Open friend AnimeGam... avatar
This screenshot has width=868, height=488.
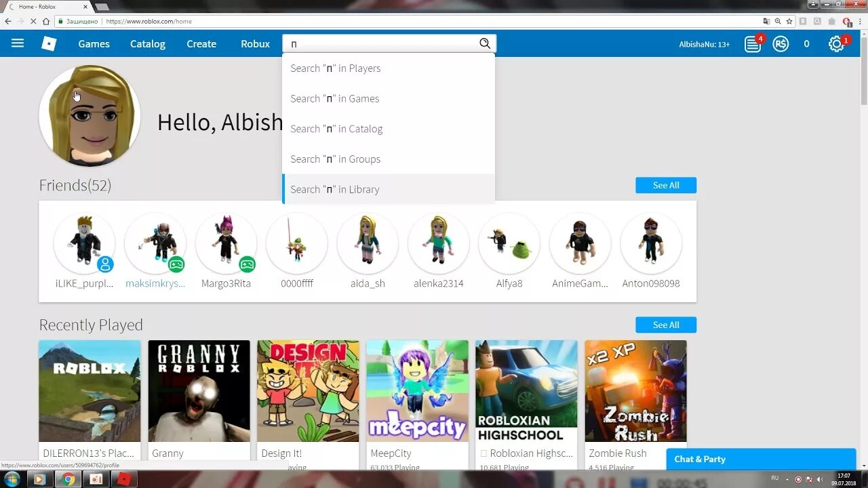580,243
